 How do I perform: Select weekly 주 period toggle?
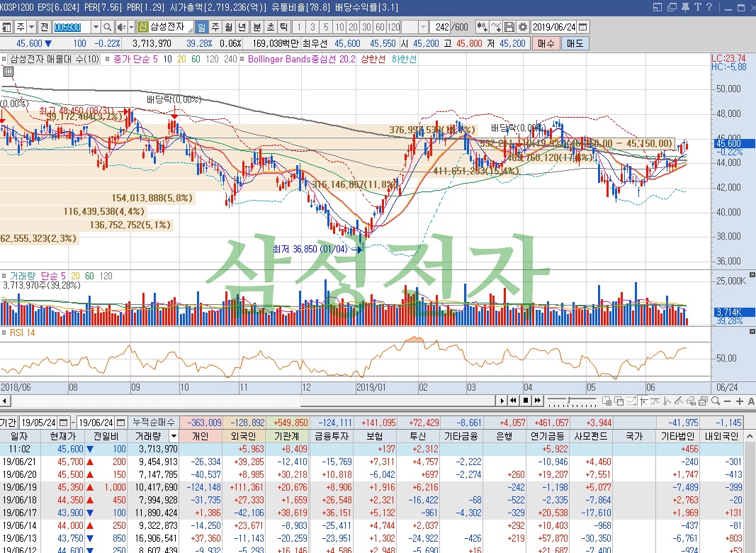[215, 27]
